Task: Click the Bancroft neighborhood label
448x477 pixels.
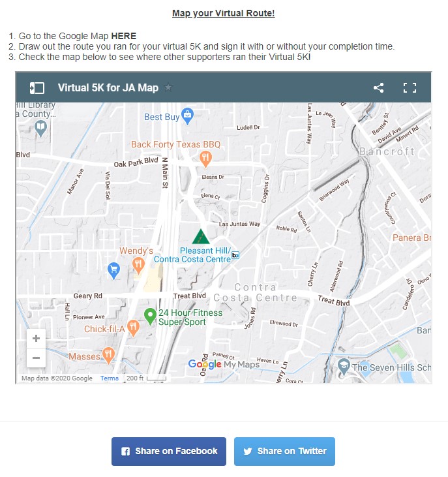Action: tap(387, 151)
